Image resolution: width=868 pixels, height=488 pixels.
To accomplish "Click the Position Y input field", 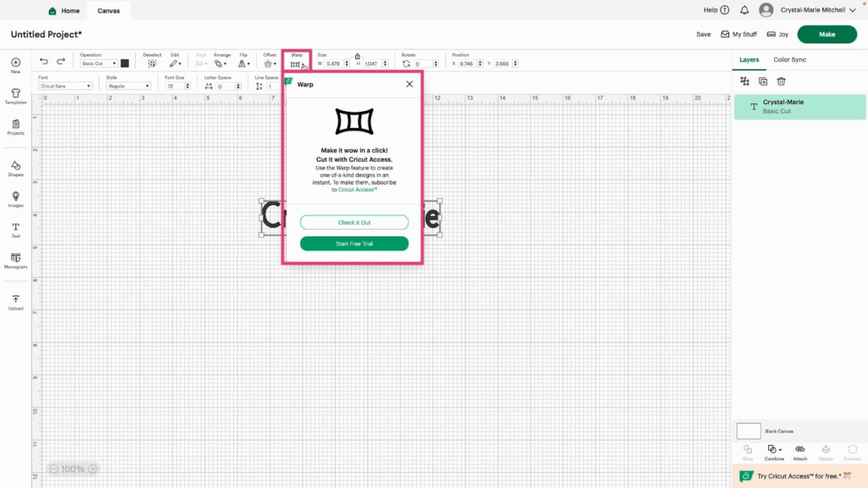I will [x=503, y=64].
